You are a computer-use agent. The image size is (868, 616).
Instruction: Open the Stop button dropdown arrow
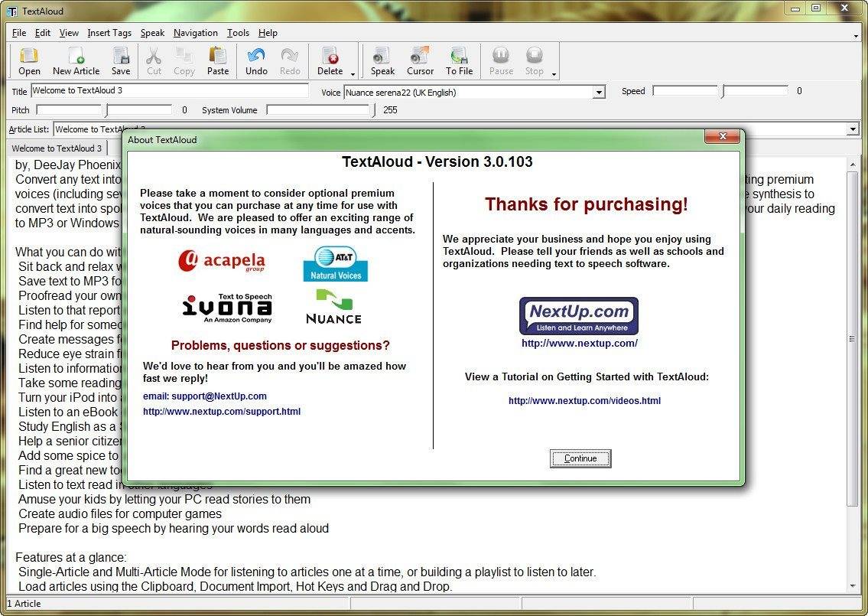click(x=554, y=73)
